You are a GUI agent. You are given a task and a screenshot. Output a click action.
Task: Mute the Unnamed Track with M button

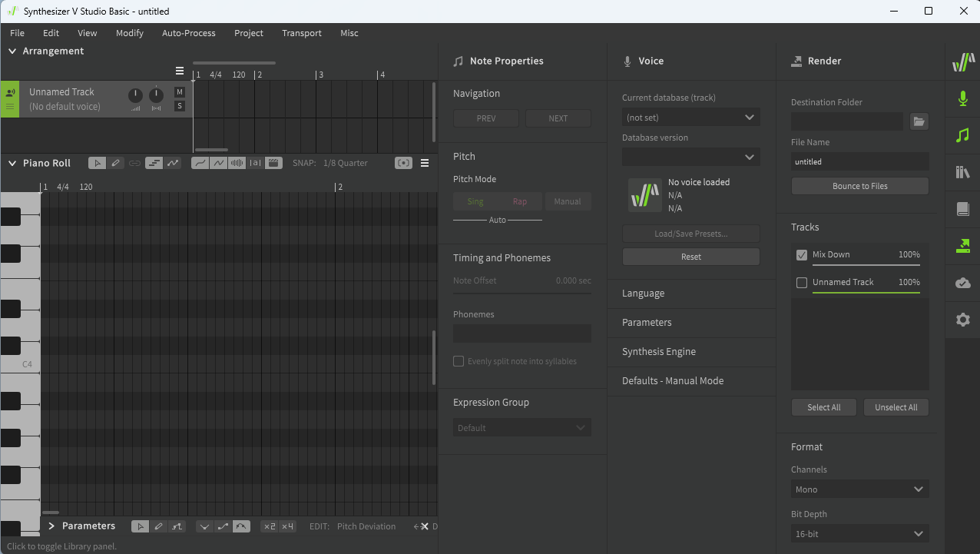coord(180,92)
